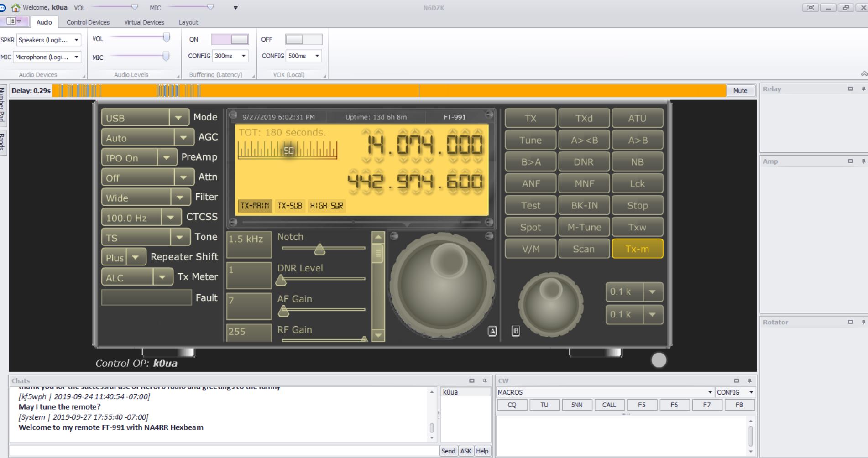Open Audio Devices group launcher
The height and width of the screenshot is (458, 868).
(x=84, y=76)
